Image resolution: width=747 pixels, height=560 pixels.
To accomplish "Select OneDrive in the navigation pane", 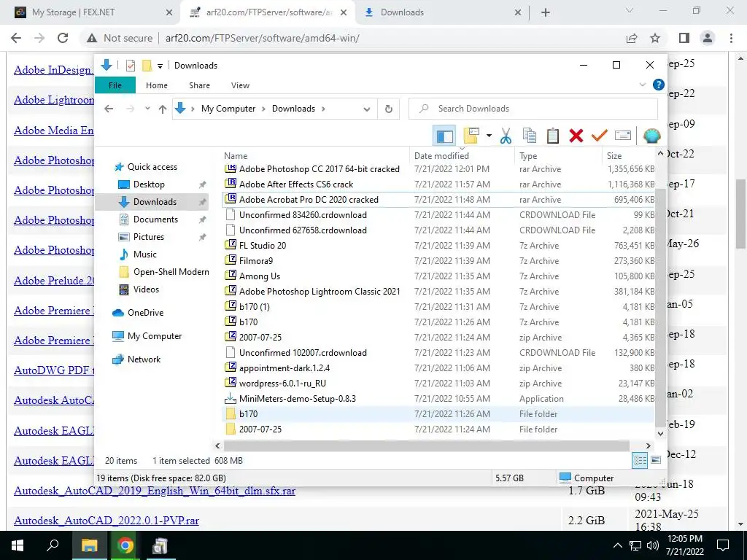I will tap(145, 313).
